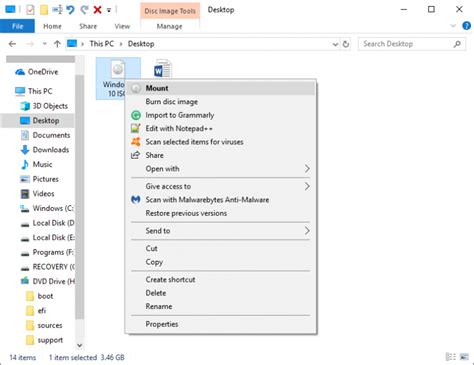Viewport: 474px width, 365px height.
Task: Choose Scan with Malwarebytes Anti-Malware
Action: 220,200
